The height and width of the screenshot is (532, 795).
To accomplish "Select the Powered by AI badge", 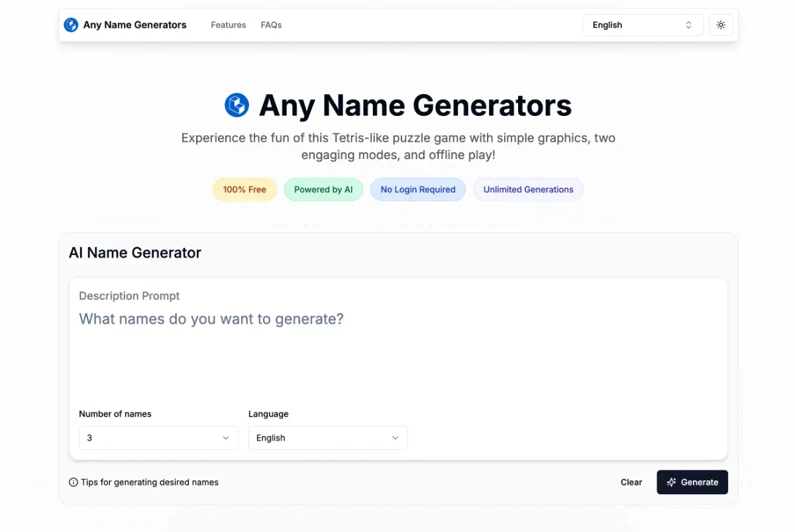I will point(323,189).
